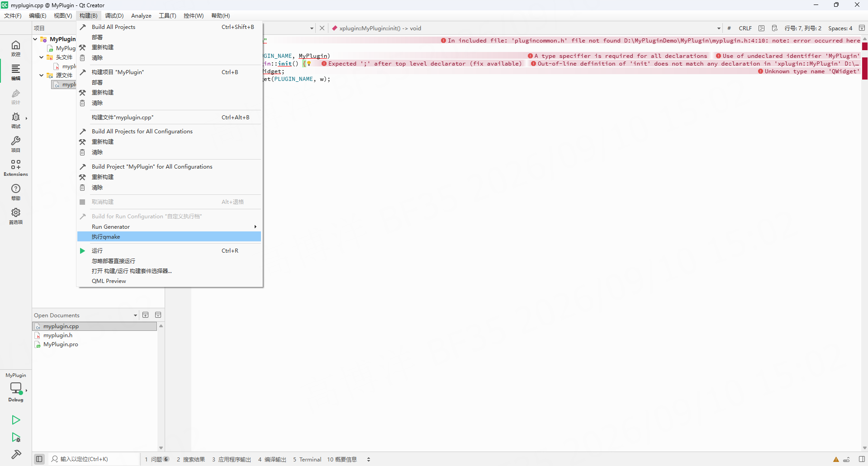
Task: Open the 编译输出 output pane
Action: click(x=272, y=459)
